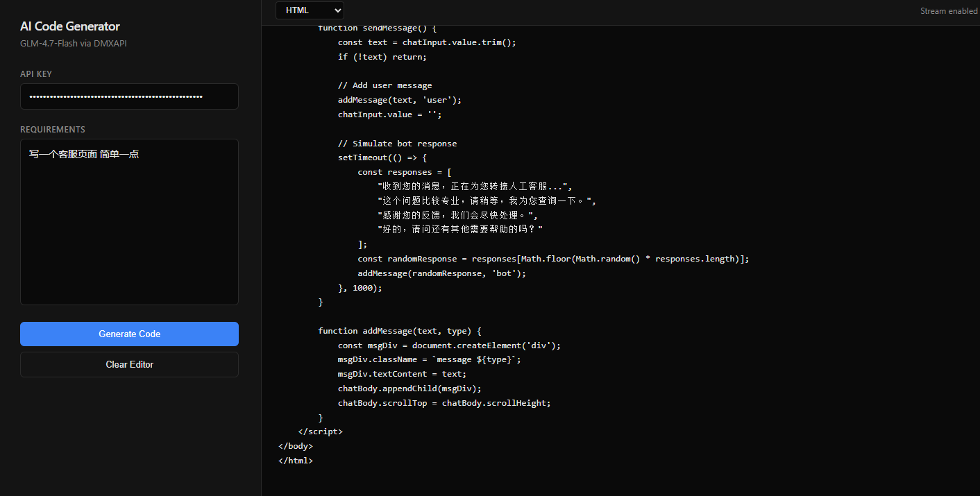The width and height of the screenshot is (980, 496).
Task: Click the 'const text = chatInput.value.trim();' line
Action: 427,42
